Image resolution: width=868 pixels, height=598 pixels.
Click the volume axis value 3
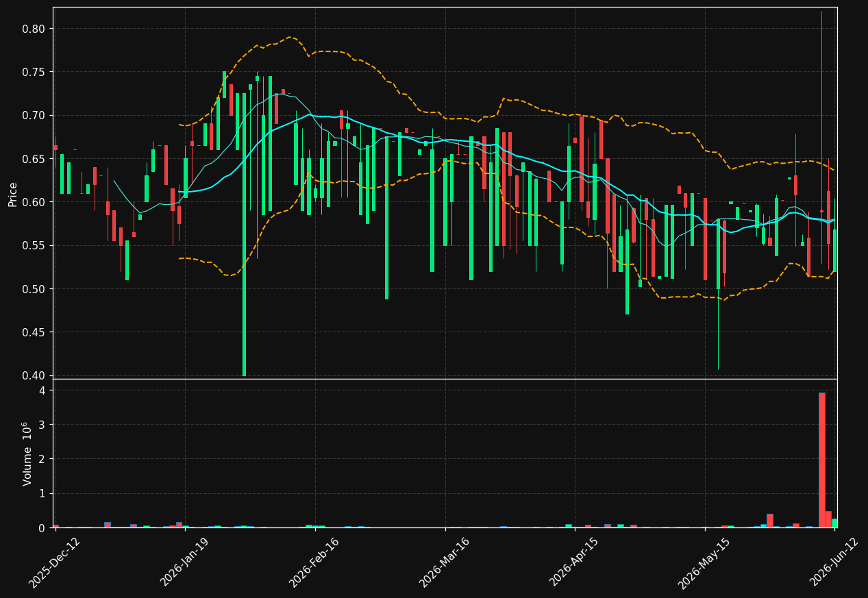point(42,425)
